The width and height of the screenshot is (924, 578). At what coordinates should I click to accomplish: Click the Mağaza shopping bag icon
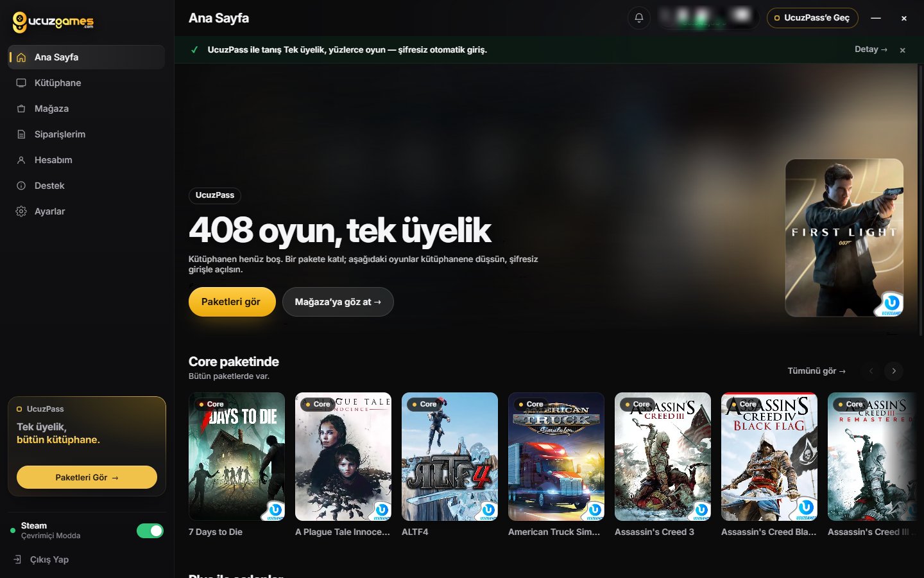(21, 109)
